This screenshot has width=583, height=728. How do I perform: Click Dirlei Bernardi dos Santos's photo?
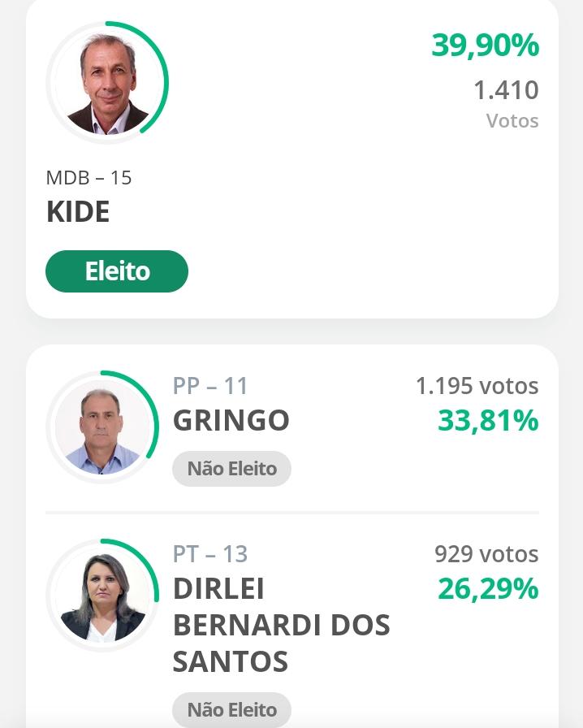click(103, 597)
